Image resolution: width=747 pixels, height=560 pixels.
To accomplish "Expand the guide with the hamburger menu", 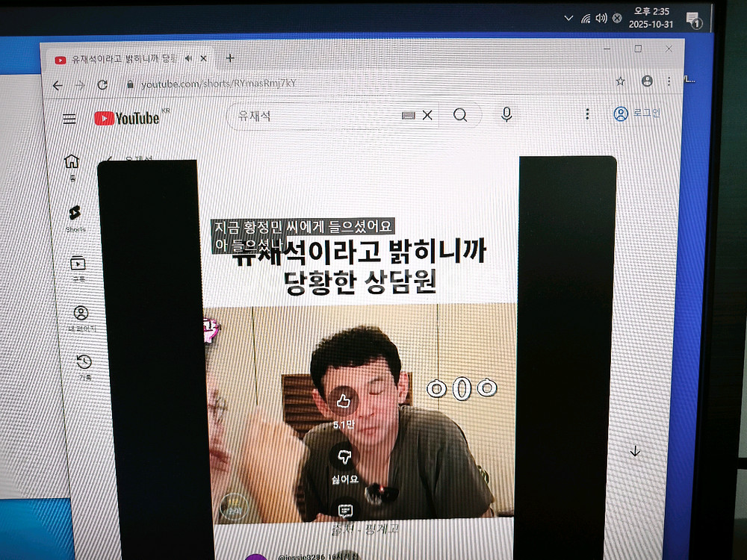I will pos(69,118).
